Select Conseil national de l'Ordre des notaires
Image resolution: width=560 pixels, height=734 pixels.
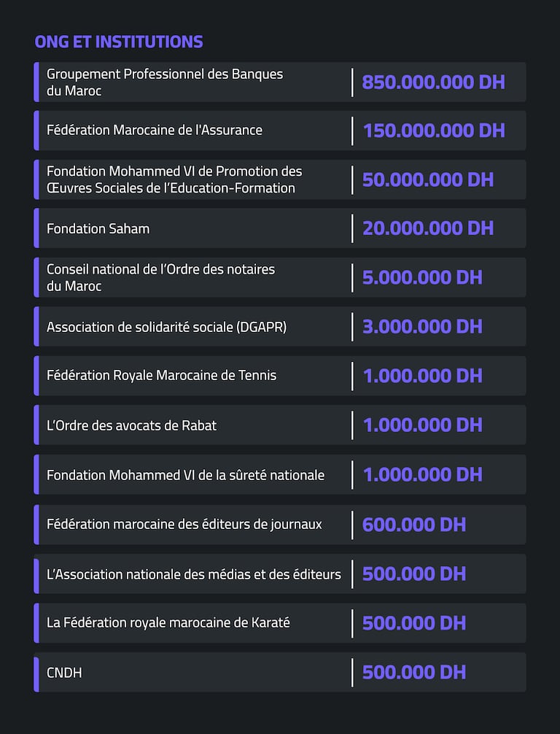161,277
